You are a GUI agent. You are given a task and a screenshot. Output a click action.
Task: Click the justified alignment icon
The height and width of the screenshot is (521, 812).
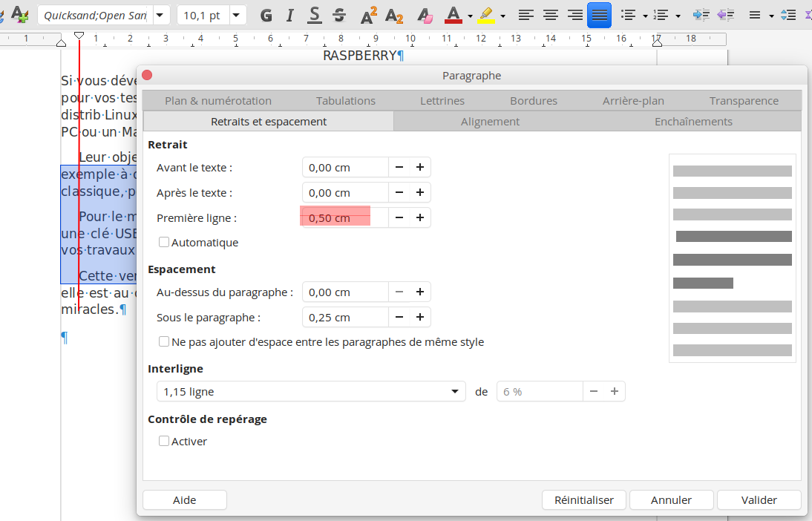pyautogui.click(x=599, y=15)
